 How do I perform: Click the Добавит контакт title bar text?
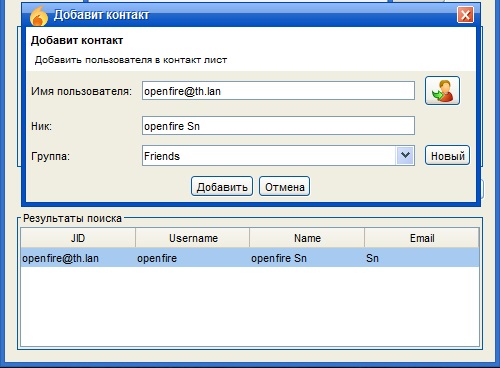pos(101,15)
